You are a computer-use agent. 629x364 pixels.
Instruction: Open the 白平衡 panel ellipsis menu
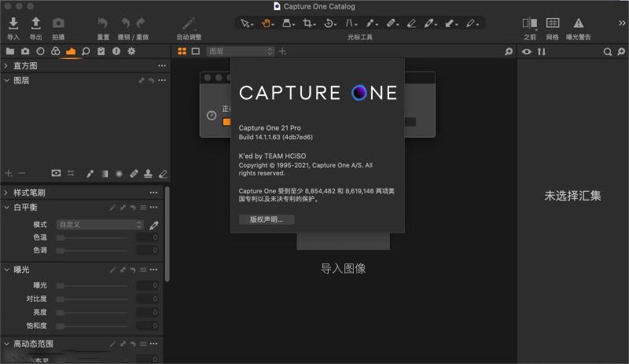(153, 208)
